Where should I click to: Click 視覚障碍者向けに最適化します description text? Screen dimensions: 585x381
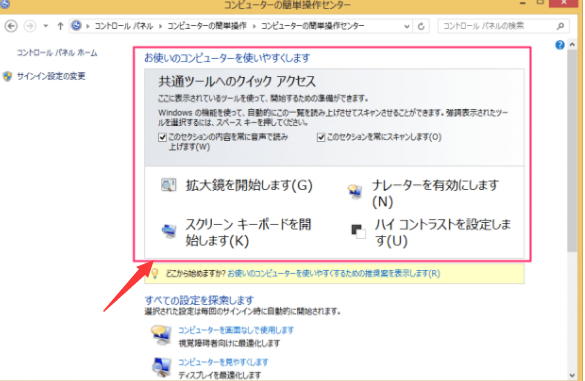pyautogui.click(x=229, y=343)
